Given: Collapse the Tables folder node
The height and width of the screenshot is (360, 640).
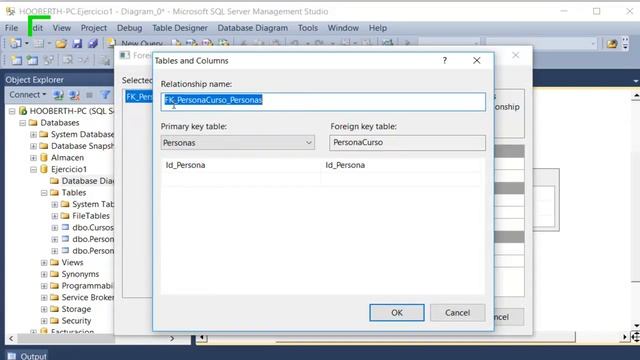Looking at the screenshot, I should pyautogui.click(x=44, y=193).
